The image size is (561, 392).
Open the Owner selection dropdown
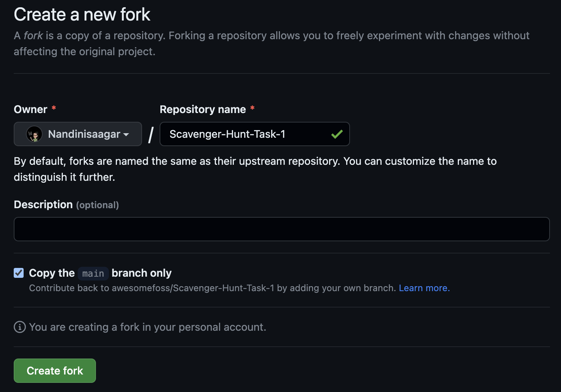[78, 134]
